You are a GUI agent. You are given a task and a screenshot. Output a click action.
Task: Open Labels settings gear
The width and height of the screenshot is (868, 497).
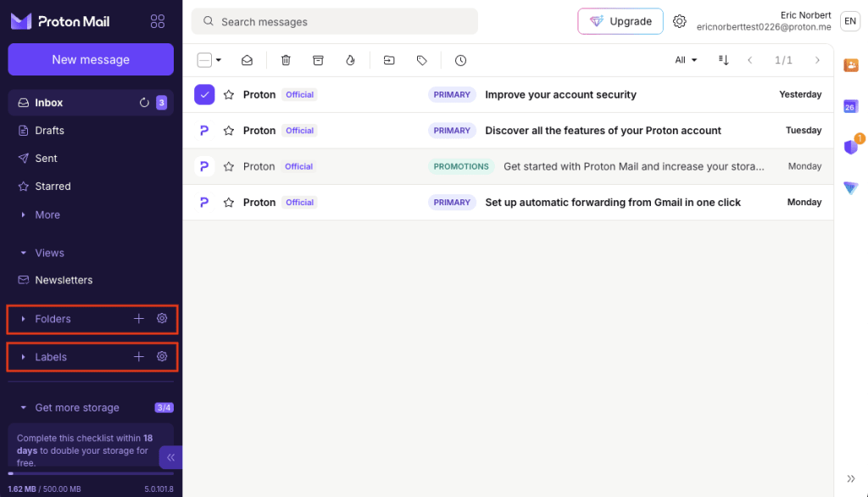(162, 357)
